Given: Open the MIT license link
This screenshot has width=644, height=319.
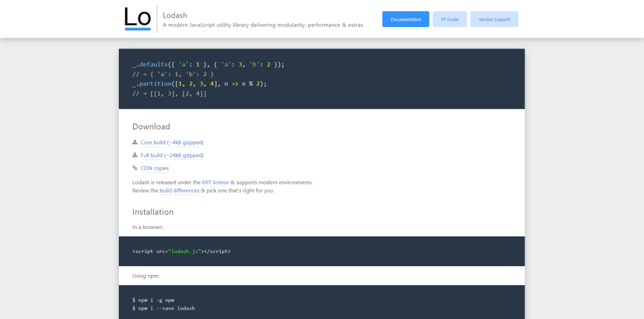Looking at the screenshot, I should [215, 182].
